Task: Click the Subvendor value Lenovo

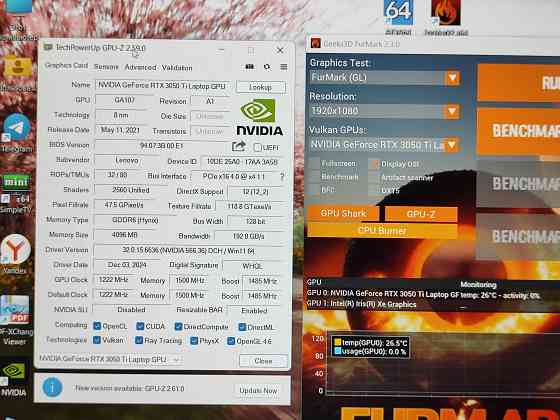Action: point(127,160)
